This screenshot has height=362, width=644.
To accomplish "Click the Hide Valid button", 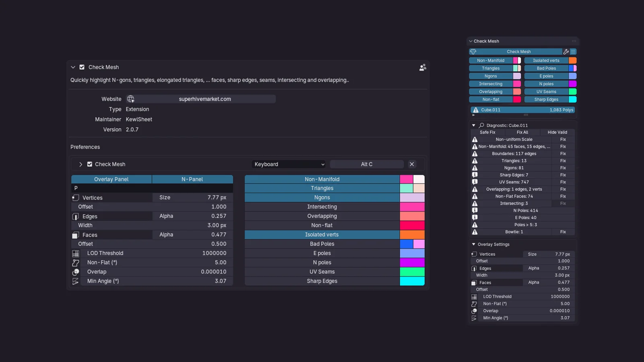I will click(x=557, y=132).
